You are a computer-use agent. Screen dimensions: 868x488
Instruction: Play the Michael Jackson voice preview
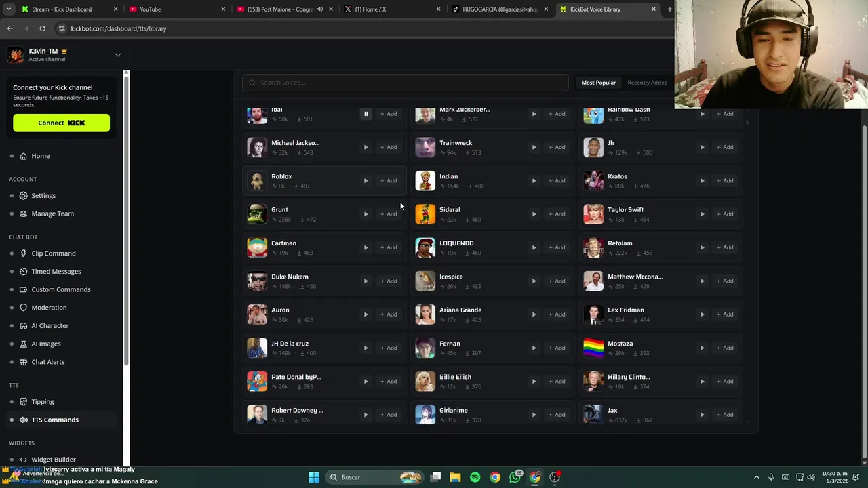tap(366, 147)
